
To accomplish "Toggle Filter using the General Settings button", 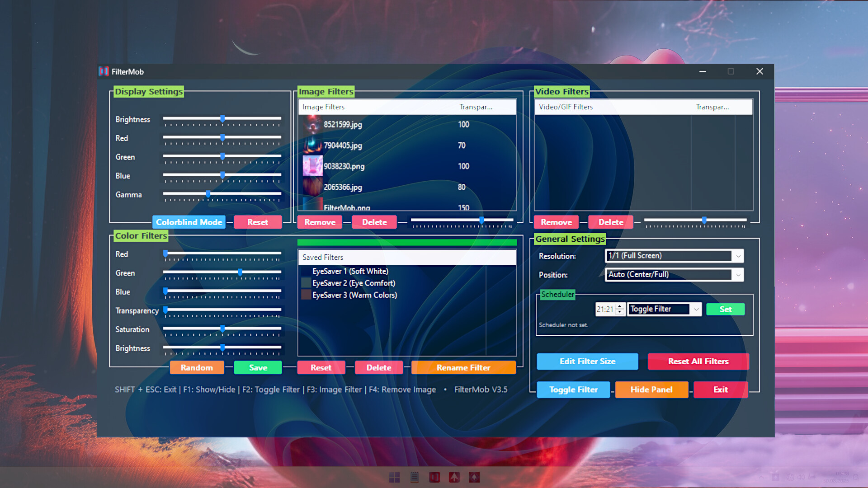I will pyautogui.click(x=573, y=389).
